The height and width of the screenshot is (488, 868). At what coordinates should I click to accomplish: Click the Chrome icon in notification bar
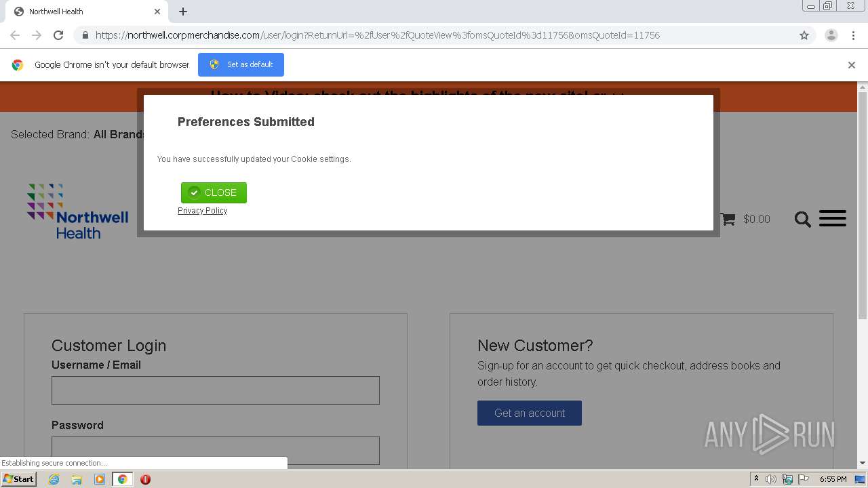tap(18, 65)
